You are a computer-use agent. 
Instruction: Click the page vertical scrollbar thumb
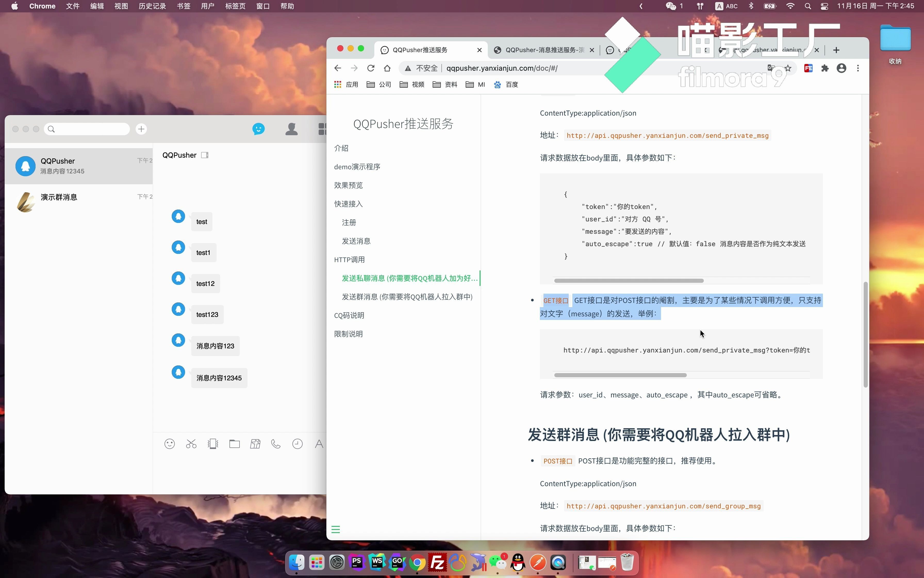[x=865, y=334]
